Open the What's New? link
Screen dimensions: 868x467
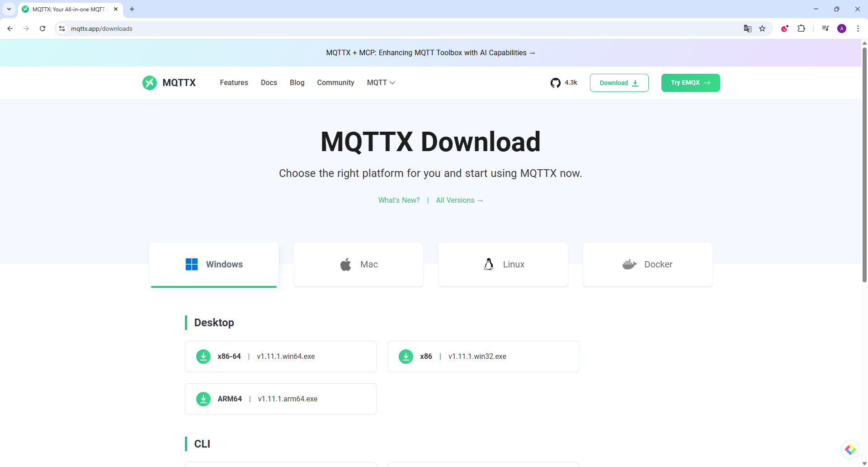pyautogui.click(x=399, y=200)
